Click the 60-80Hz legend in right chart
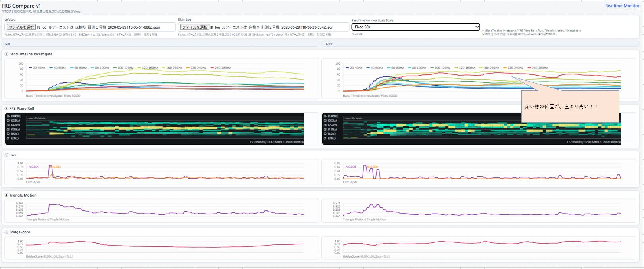This screenshot has width=644, height=269. (398, 68)
